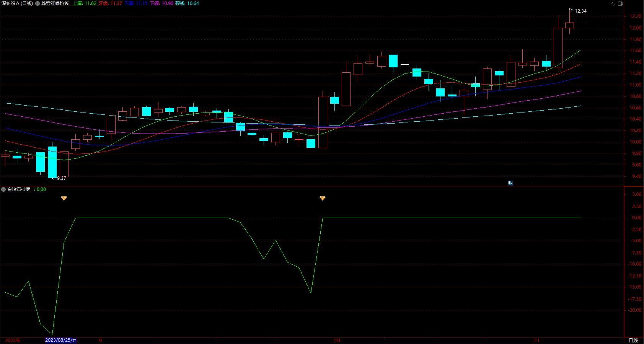Click the 深纺织A (日线) stock title
644x344 pixels.
[x=17, y=3]
